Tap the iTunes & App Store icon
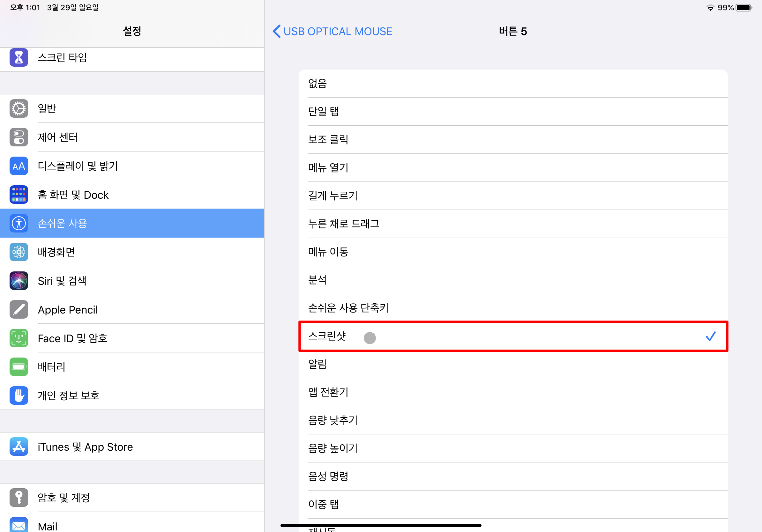Viewport: 762px width, 532px height. pos(19,447)
